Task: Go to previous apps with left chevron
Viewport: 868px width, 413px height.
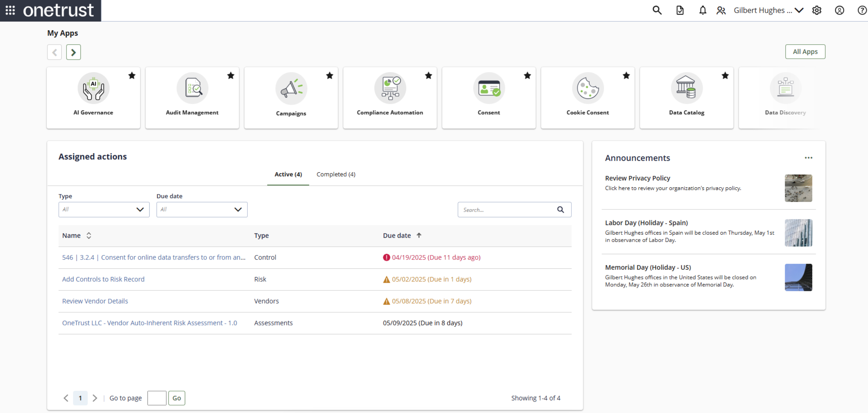Action: click(x=54, y=52)
